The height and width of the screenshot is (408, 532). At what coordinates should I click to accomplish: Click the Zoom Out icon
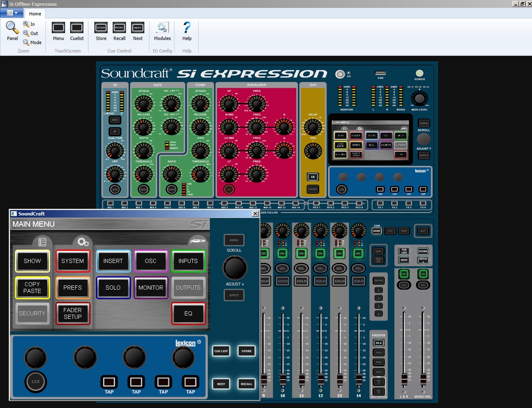click(26, 33)
